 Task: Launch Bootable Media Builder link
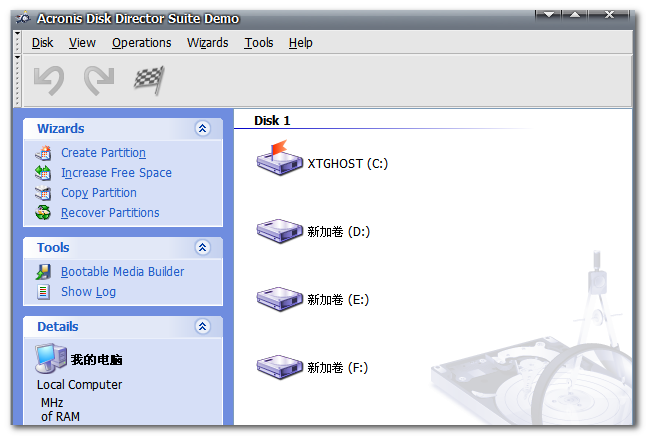[x=122, y=272]
